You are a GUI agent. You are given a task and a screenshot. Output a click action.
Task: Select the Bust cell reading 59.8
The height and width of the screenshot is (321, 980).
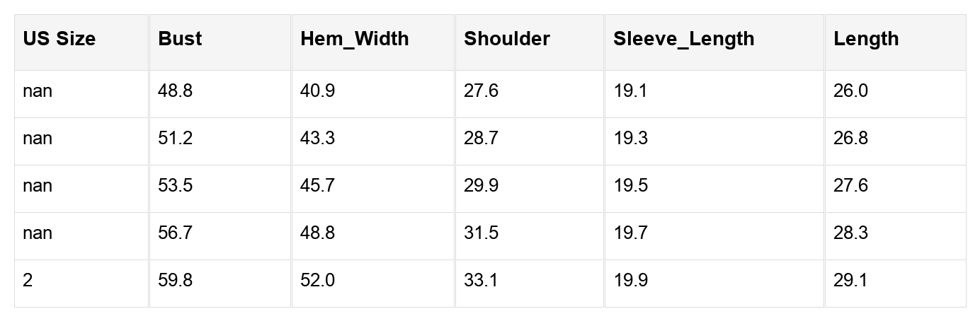point(175,281)
